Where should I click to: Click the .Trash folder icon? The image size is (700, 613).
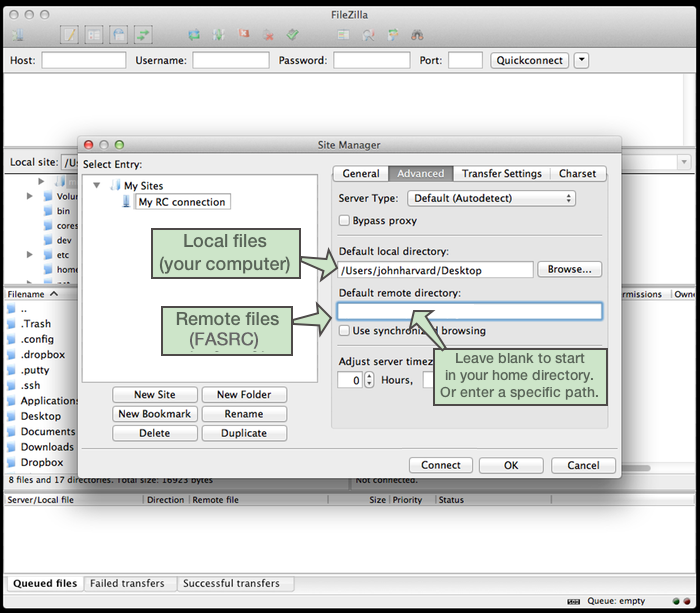(x=11, y=324)
